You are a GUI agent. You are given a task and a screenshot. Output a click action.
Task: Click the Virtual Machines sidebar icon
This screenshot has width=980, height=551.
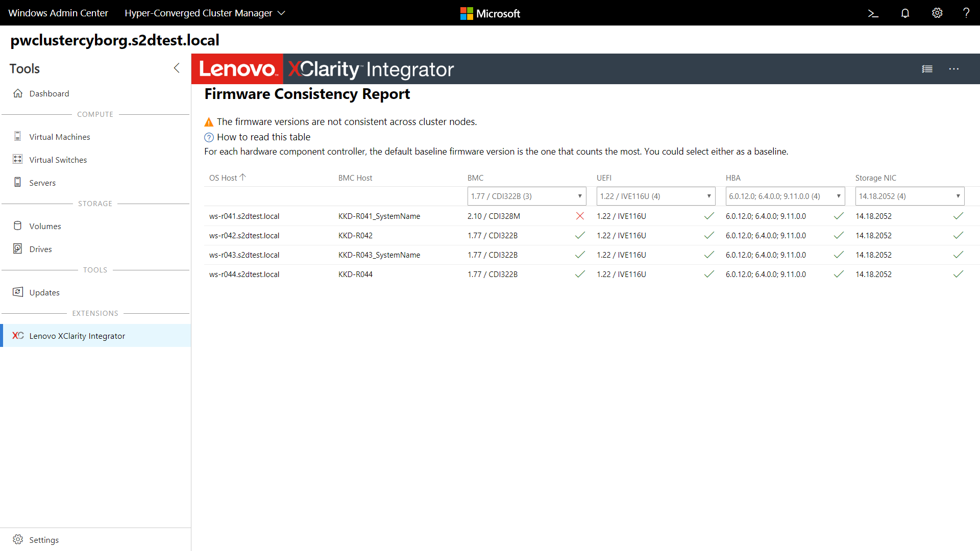17,136
